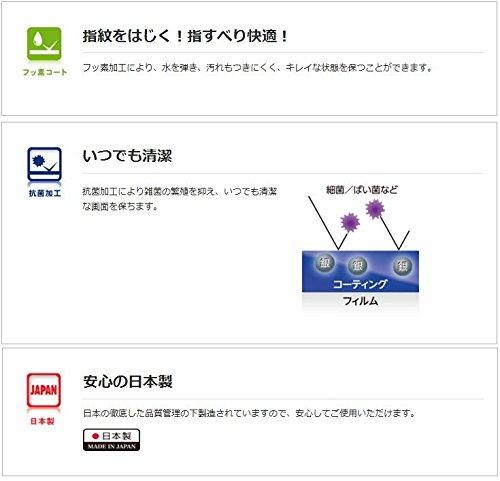Click the 安心の日本製 heading

(128, 381)
